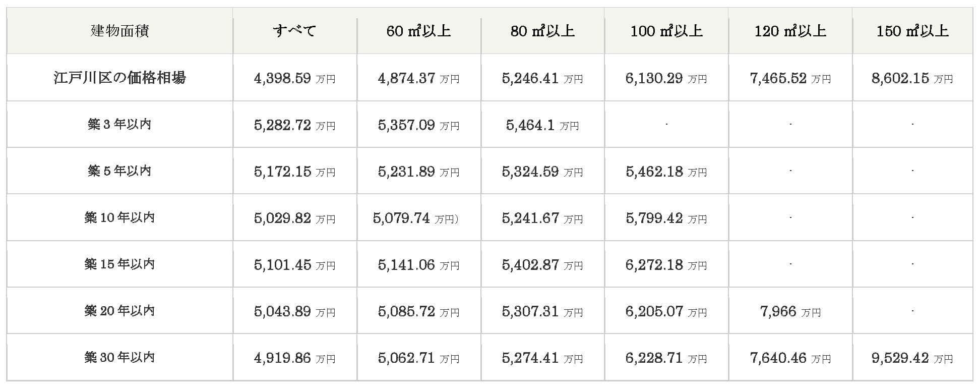Viewport: 980px width, 389px height.
Task: Click the 築15年以内 row label
Action: (120, 264)
